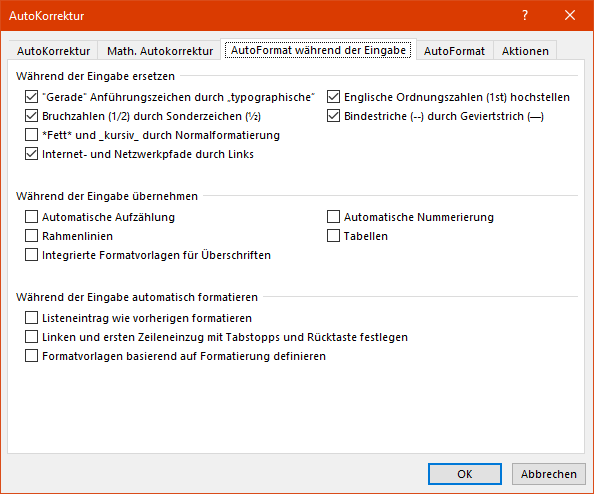
Task: Switch to the AutoKorrektur tab
Action: 53,51
